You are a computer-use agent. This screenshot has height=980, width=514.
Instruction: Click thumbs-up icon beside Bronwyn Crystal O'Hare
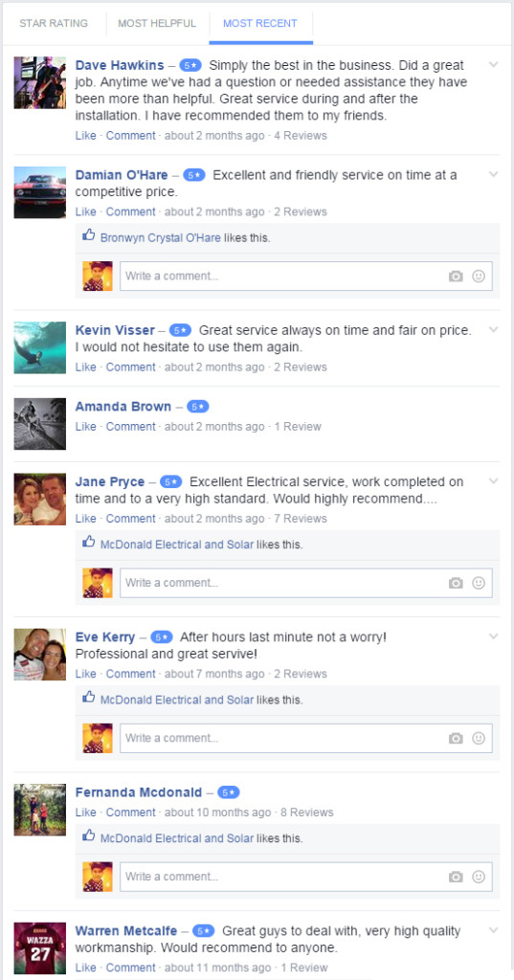tap(89, 235)
